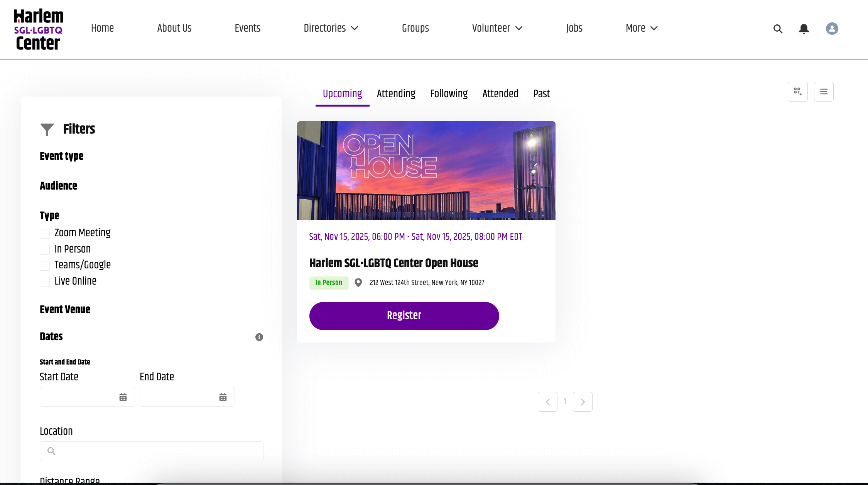Click the Harlem SGL-LGBTQ Center logo
This screenshot has width=868, height=485.
point(38,30)
